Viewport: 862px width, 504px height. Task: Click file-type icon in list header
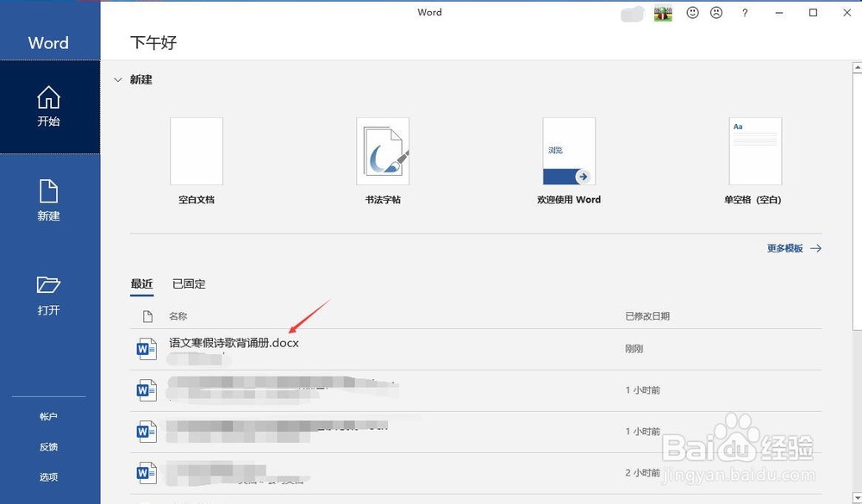click(x=147, y=316)
